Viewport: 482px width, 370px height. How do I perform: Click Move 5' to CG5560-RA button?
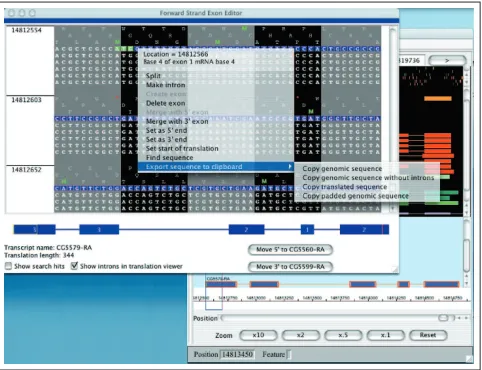[x=290, y=249]
